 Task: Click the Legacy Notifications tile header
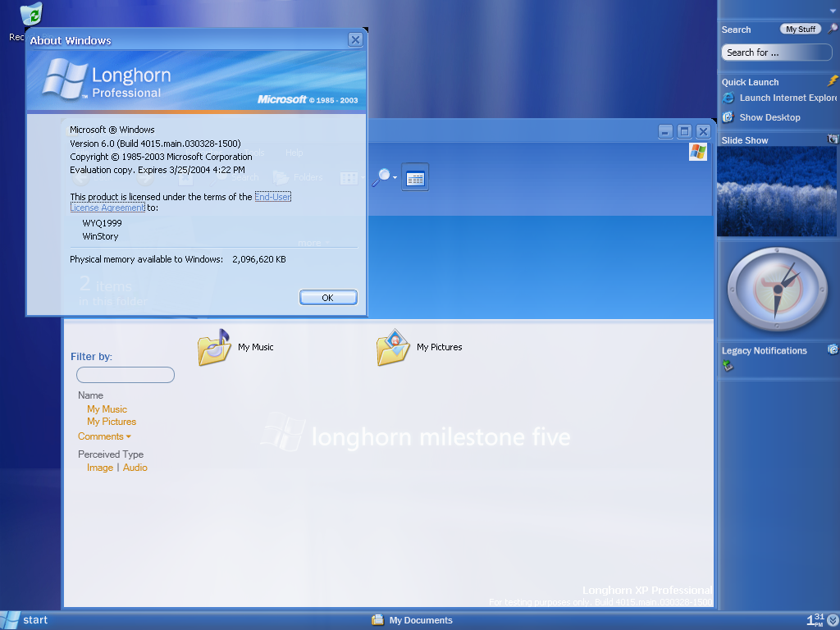click(764, 350)
